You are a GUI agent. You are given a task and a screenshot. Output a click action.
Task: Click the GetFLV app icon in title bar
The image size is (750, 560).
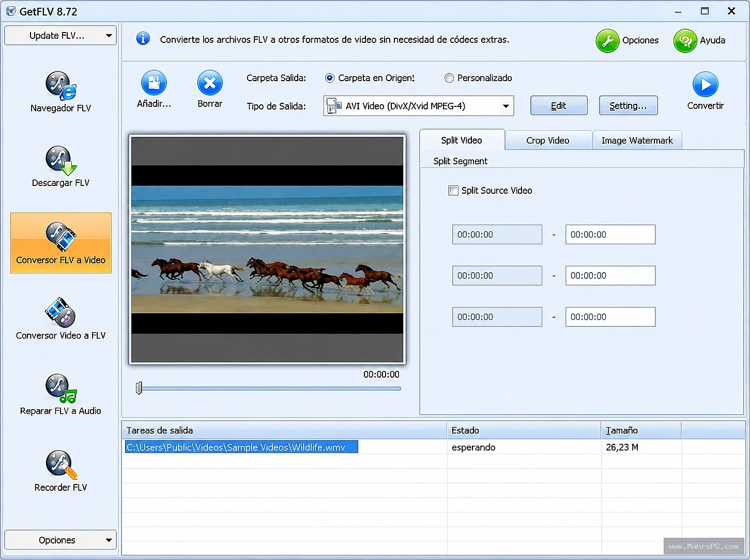coord(11,11)
